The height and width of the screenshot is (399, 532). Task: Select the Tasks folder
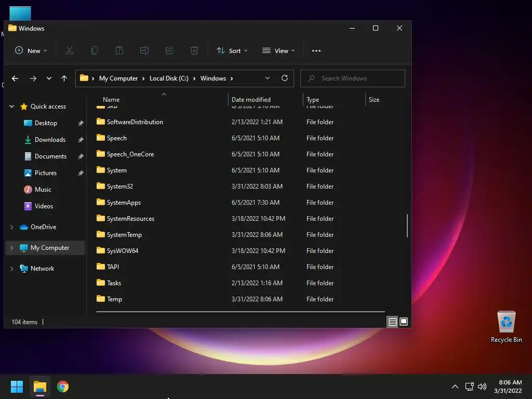click(x=114, y=283)
